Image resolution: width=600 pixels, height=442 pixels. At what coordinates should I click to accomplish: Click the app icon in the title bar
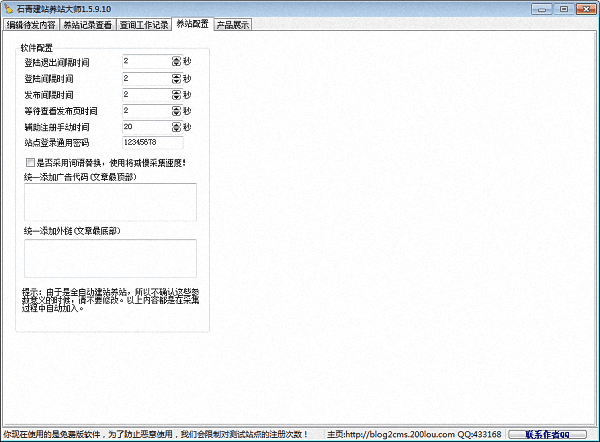tap(8, 7)
